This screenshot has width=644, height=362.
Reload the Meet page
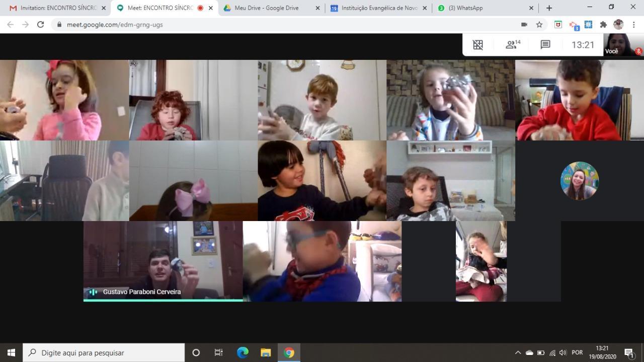click(x=41, y=24)
